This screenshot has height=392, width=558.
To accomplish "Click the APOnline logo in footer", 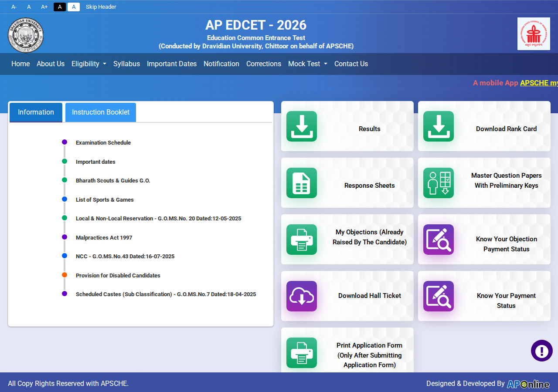I will click(528, 384).
